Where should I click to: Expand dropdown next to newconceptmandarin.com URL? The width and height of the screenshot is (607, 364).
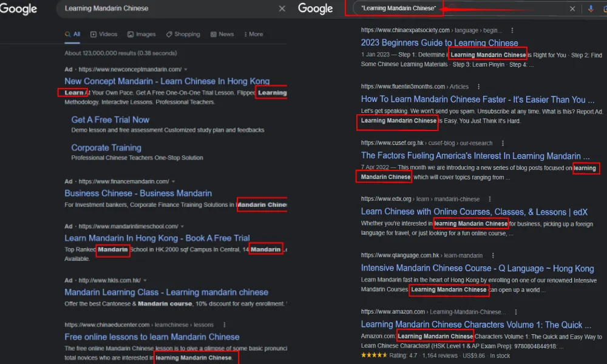(186, 70)
